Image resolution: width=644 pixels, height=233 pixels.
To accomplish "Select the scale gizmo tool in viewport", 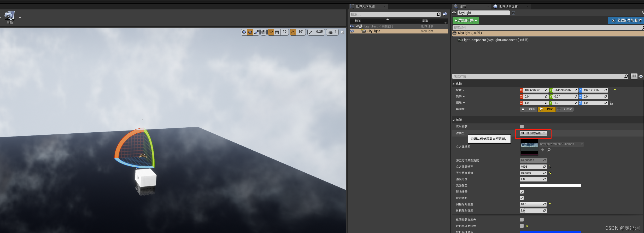I will 256,32.
